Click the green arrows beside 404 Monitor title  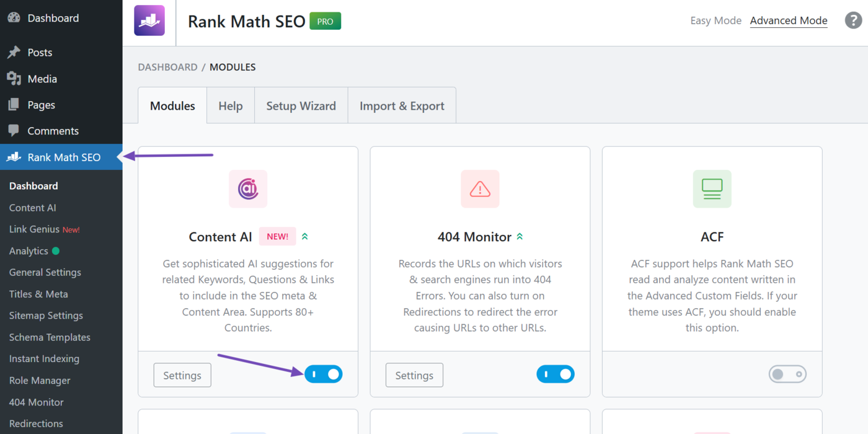coord(520,236)
